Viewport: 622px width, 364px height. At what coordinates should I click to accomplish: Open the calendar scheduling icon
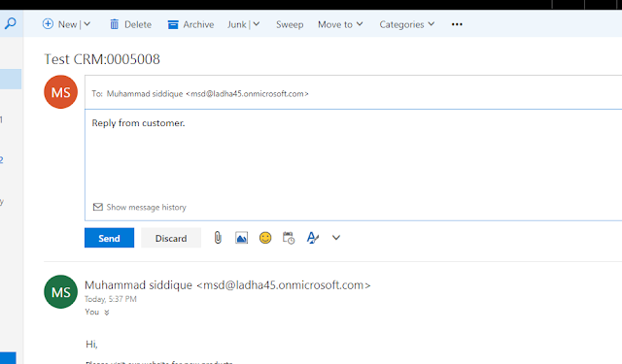coord(289,238)
